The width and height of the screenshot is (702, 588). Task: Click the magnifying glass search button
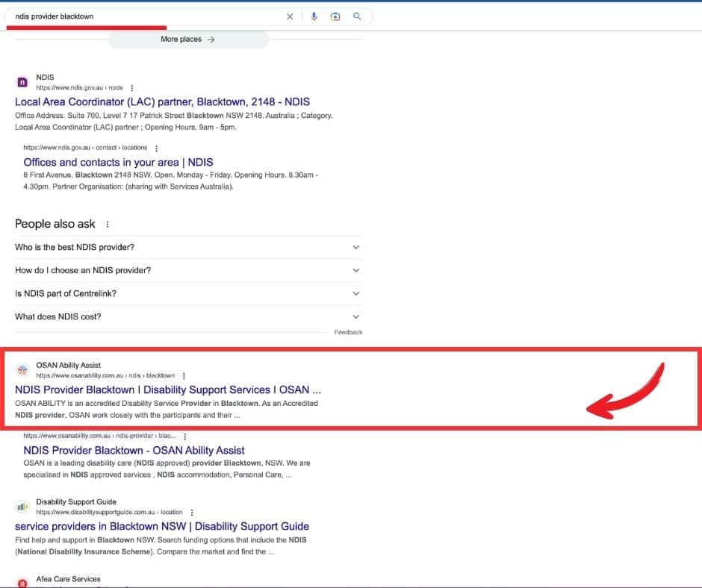click(x=357, y=16)
